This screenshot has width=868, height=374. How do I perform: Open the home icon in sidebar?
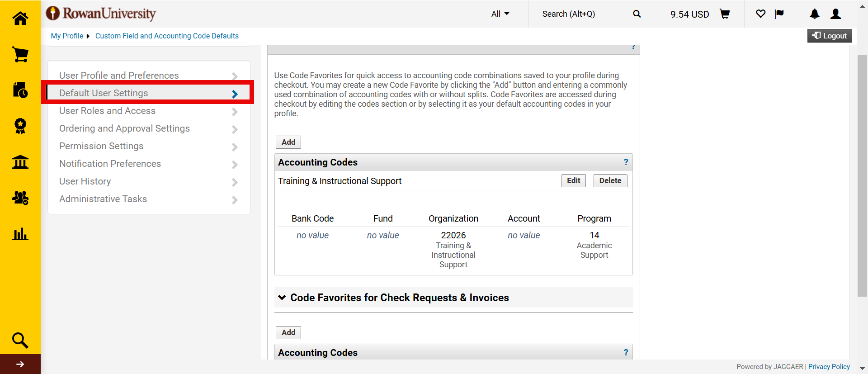click(x=20, y=19)
